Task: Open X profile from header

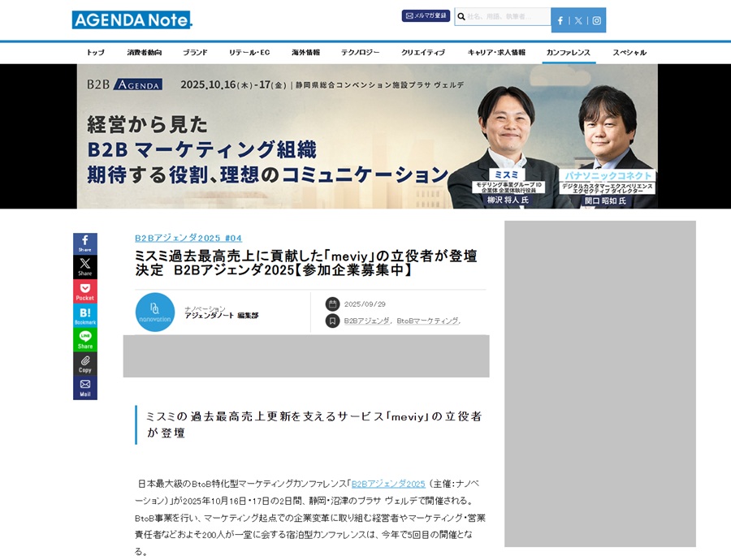Action: pos(578,20)
